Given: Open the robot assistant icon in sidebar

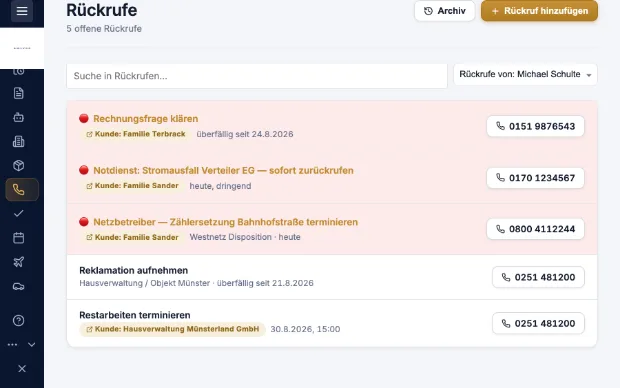Looking at the screenshot, I should 19,117.
